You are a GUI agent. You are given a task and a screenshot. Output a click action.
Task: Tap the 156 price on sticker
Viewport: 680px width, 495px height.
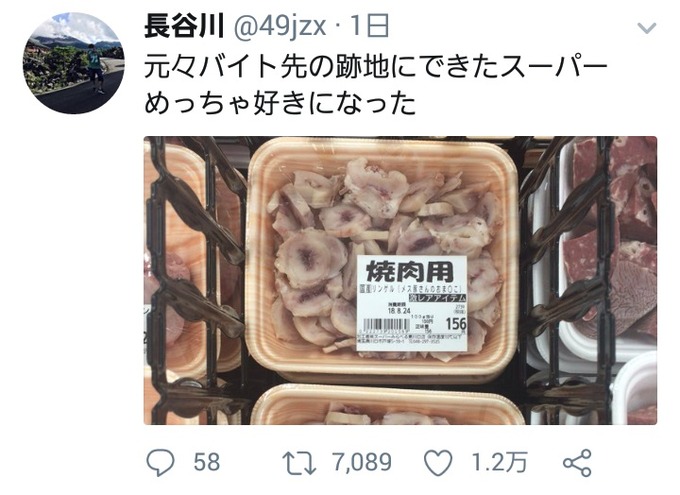click(456, 323)
